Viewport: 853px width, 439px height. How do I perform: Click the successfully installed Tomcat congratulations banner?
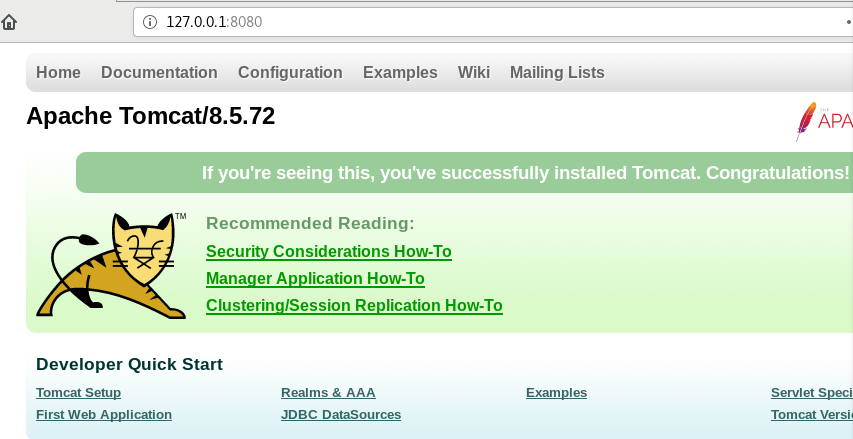(x=465, y=172)
